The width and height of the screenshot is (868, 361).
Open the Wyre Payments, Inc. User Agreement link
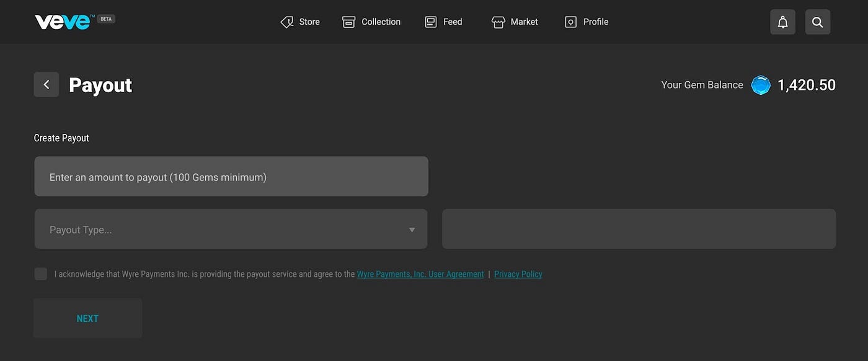tap(420, 274)
